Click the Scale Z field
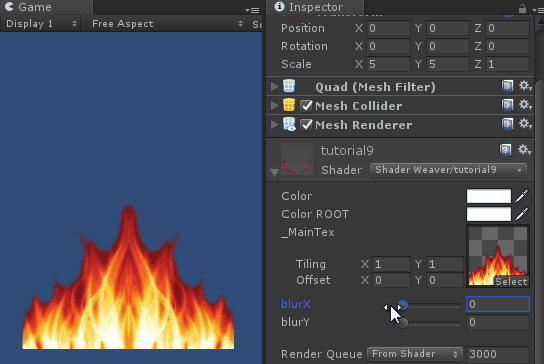544x364 pixels. 507,64
